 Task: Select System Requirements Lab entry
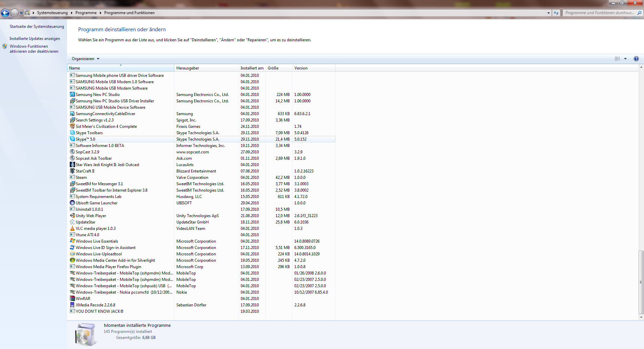click(201, 196)
